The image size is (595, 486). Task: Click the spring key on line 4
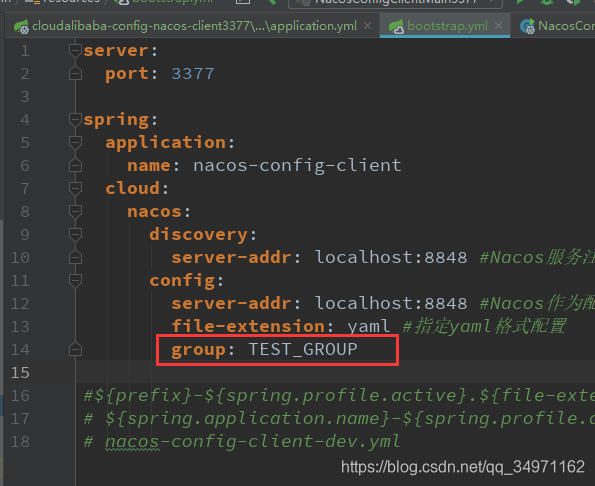click(116, 120)
